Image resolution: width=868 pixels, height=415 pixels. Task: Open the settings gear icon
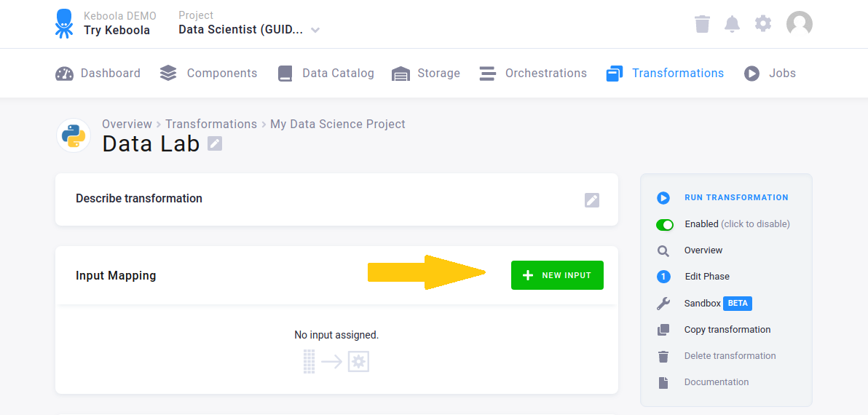click(762, 23)
